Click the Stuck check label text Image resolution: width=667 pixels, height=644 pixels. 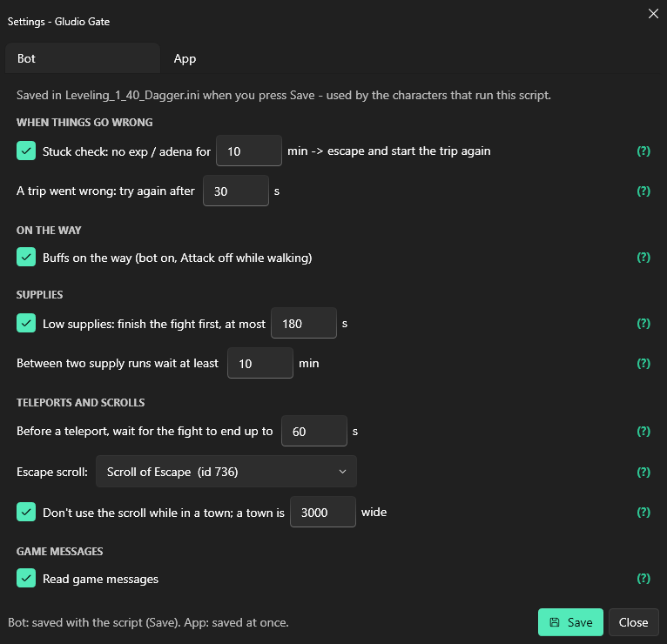coord(126,151)
